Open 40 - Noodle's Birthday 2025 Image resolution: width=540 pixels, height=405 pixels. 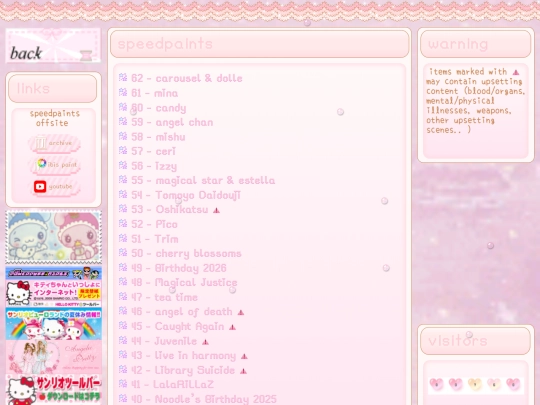(x=204, y=399)
